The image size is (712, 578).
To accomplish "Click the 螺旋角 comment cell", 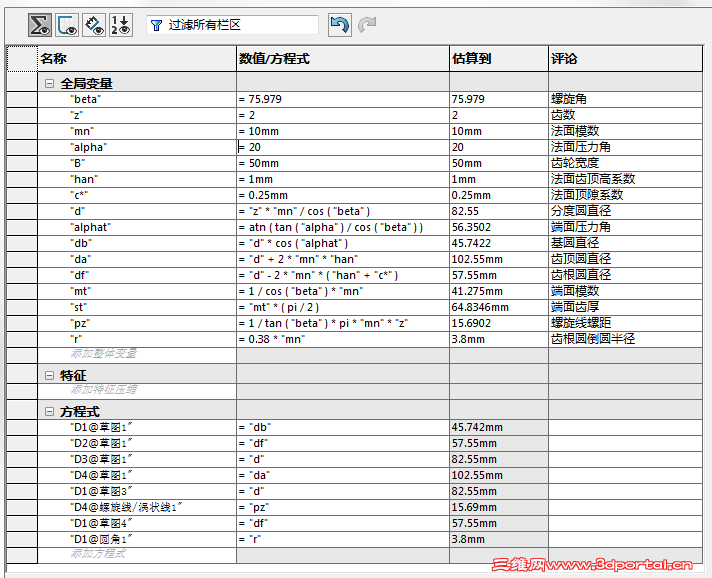I will [625, 99].
